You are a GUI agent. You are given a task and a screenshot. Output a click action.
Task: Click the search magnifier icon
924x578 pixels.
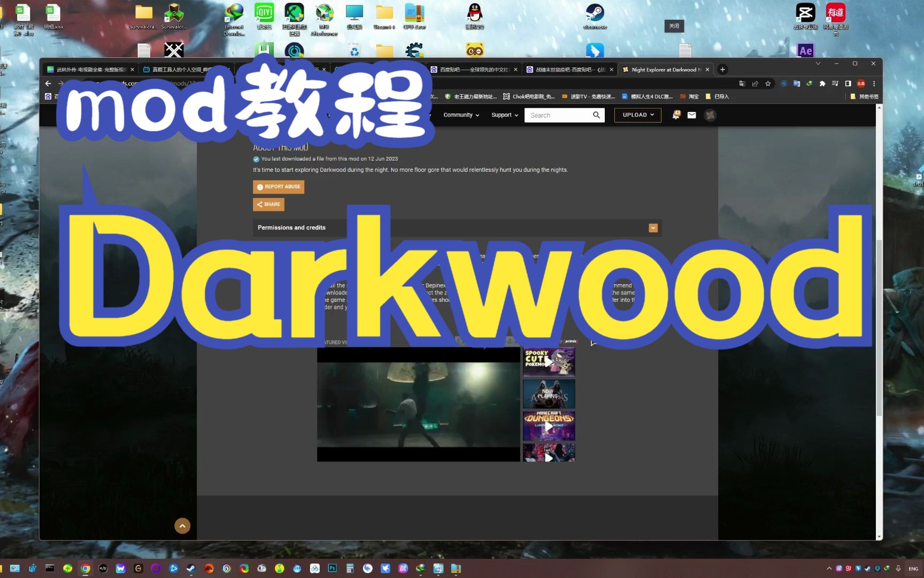click(x=596, y=115)
